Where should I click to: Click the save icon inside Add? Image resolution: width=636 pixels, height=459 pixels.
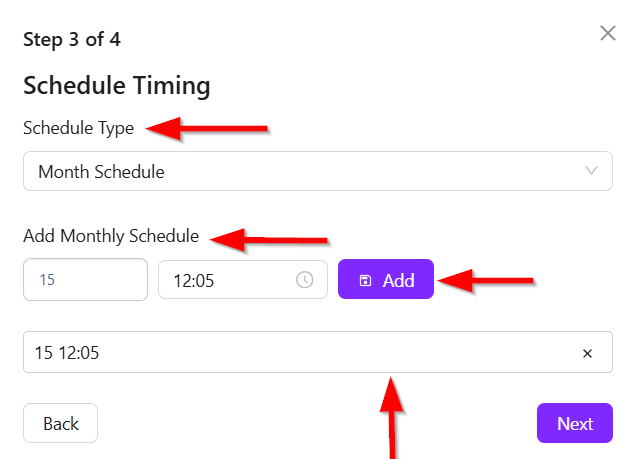[x=365, y=281]
